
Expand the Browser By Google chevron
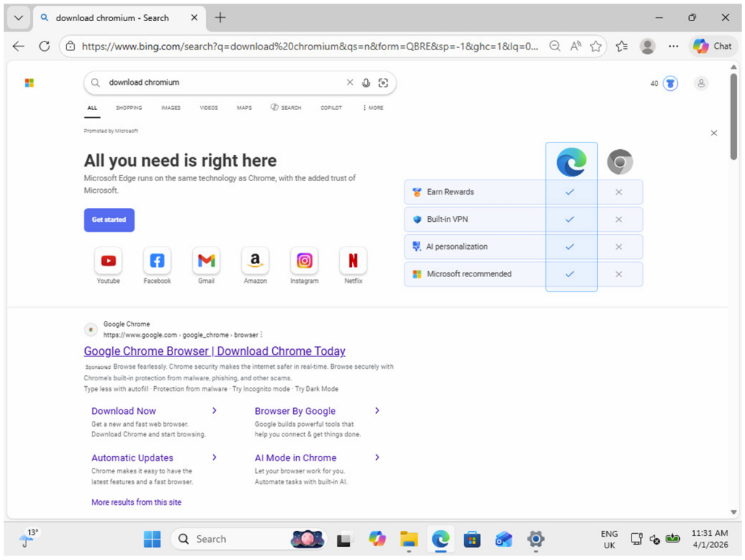pyautogui.click(x=378, y=410)
